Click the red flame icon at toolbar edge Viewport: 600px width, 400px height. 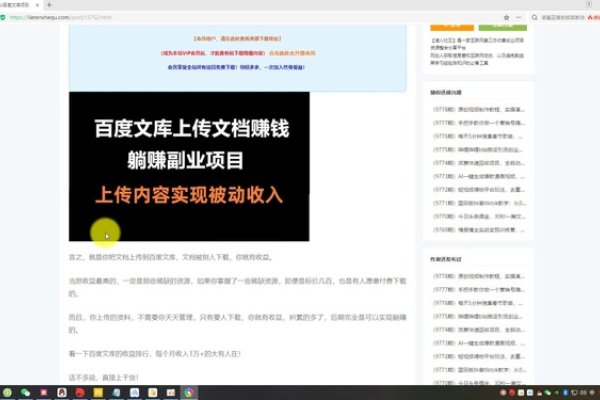point(590,17)
